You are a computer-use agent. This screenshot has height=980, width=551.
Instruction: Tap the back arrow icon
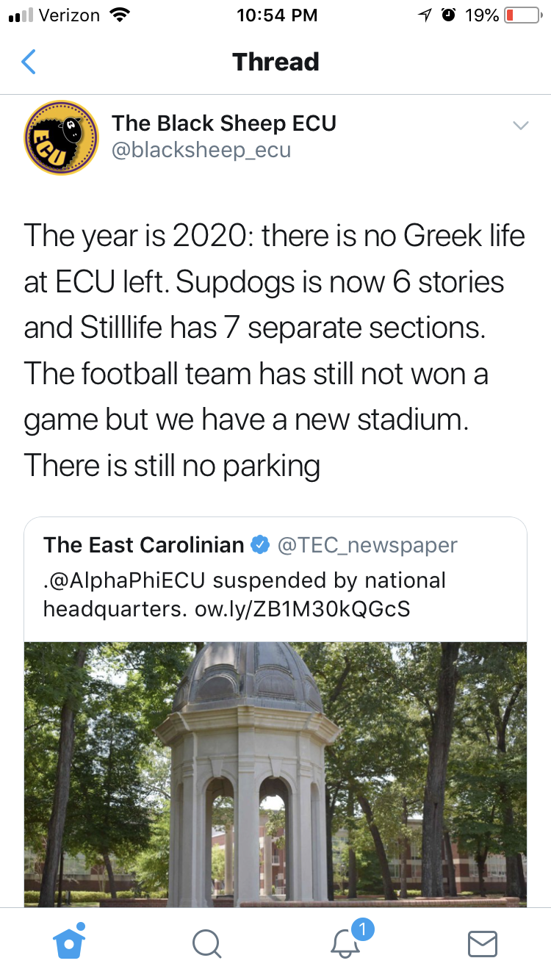click(x=29, y=62)
